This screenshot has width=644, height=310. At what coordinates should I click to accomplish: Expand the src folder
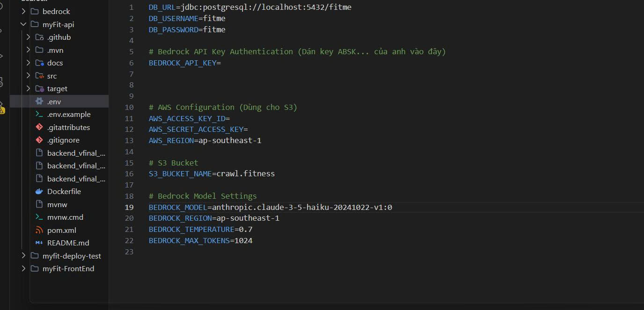point(28,75)
